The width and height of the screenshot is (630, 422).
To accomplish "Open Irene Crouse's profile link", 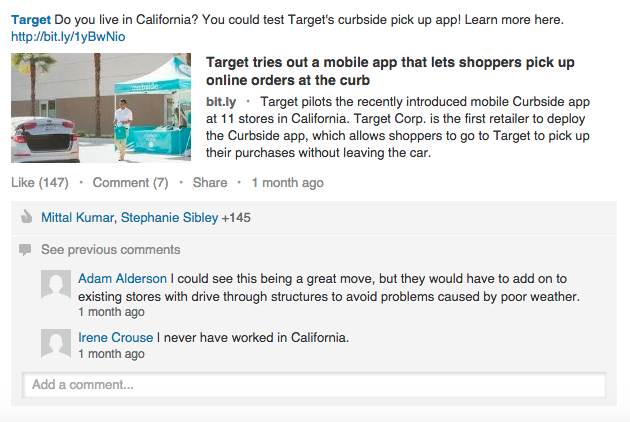I will (116, 337).
